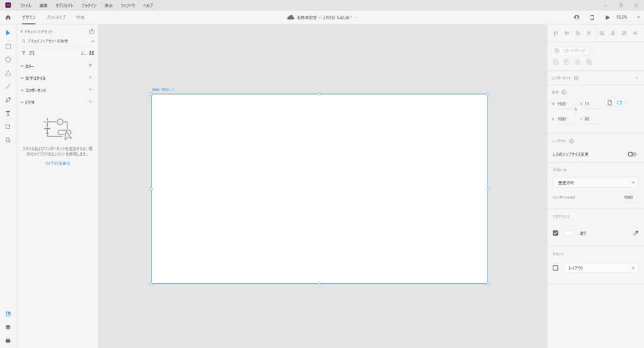Select the Pen tool
This screenshot has height=348, width=644.
click(8, 100)
